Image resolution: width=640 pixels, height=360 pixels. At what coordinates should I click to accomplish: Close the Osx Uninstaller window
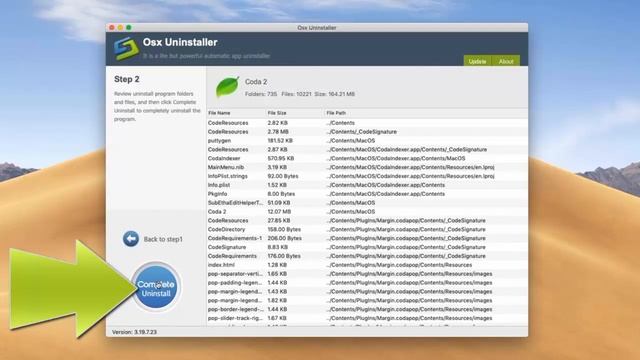[x=112, y=28]
